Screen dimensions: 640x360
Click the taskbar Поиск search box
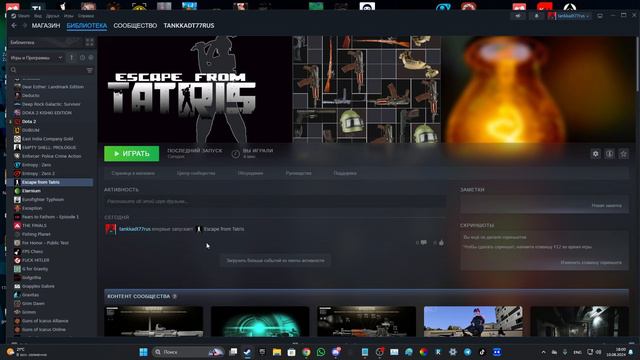pos(188,352)
